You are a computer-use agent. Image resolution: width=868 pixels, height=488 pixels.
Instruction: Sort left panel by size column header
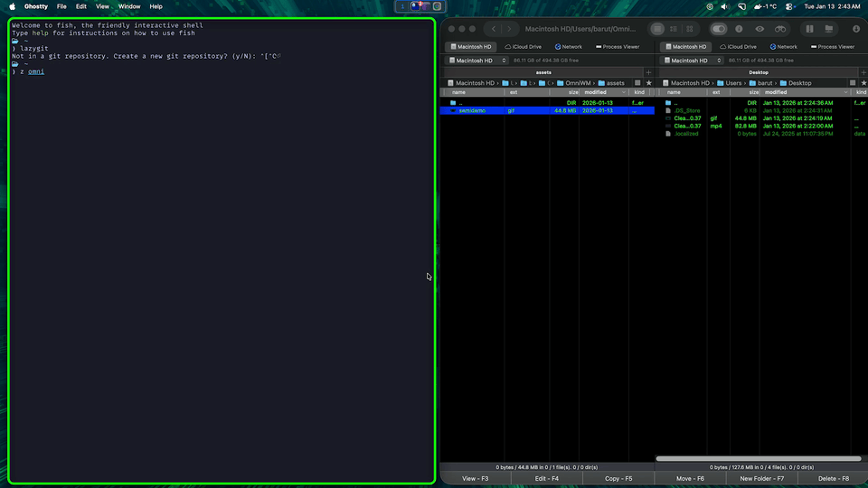564,92
